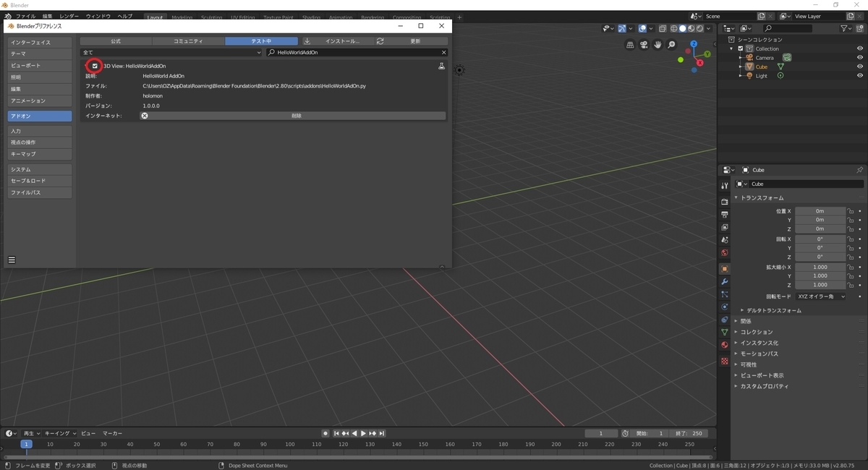
Task: Switch to the コミュニティ add-on tab
Action: click(x=188, y=41)
